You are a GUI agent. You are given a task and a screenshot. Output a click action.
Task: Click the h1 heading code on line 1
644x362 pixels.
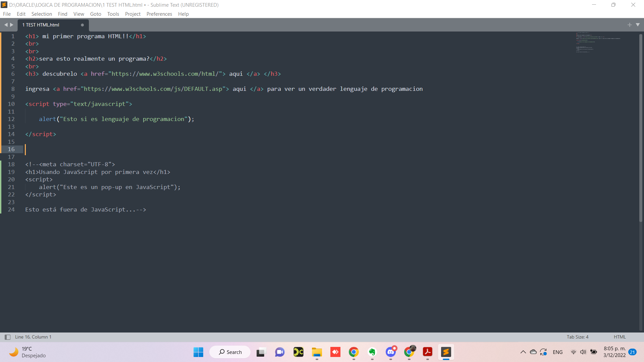[86, 36]
